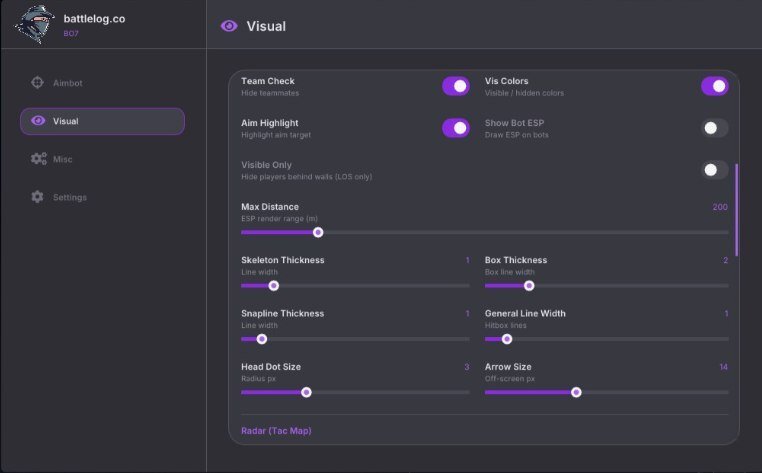Image resolution: width=762 pixels, height=473 pixels.
Task: Turn on the Visible Only switch
Action: pos(714,170)
